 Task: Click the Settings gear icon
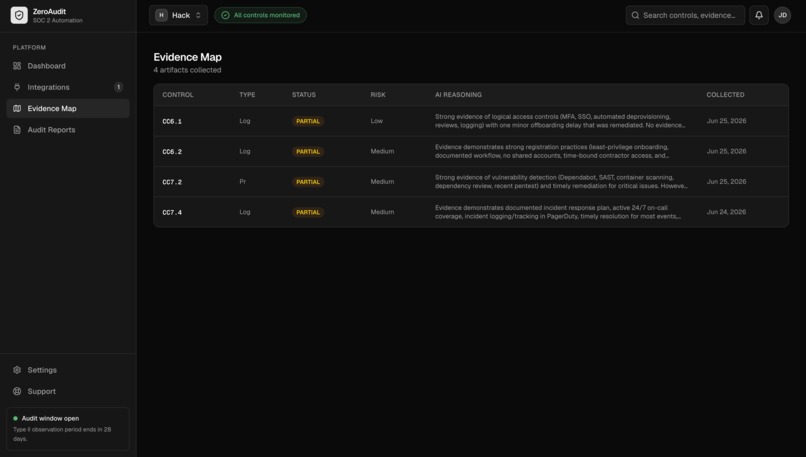pos(17,370)
